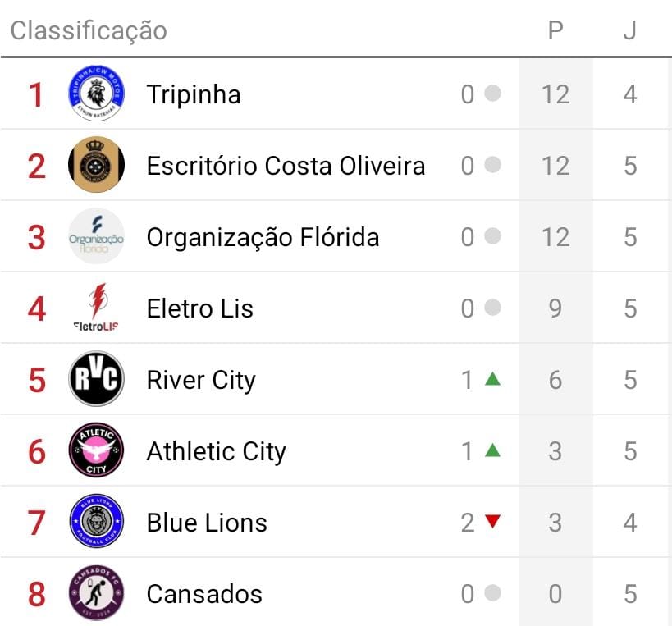This screenshot has height=626, width=672.
Task: Select the Organização Flórida logo
Action: [96, 236]
